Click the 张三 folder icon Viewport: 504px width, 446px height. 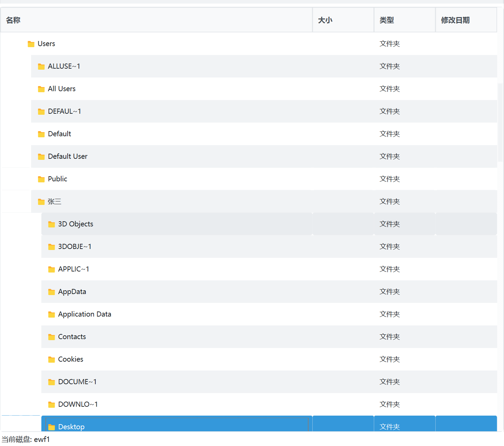point(41,202)
